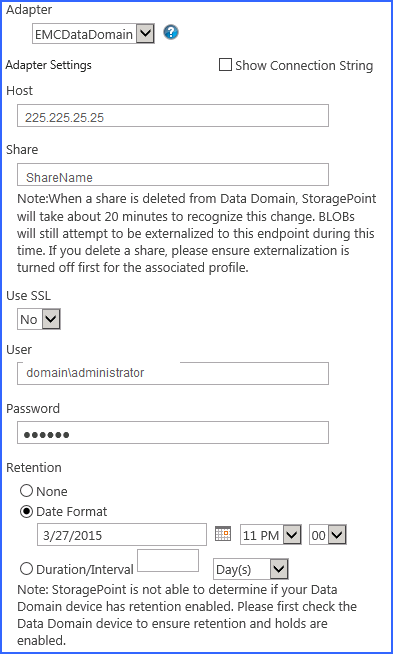The width and height of the screenshot is (393, 654).
Task: Expand the Day(s) interval unit dropdown
Action: 251,569
